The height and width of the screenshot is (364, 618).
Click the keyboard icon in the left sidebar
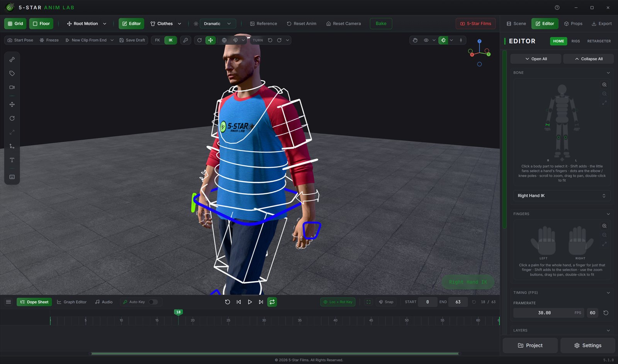coord(12,177)
